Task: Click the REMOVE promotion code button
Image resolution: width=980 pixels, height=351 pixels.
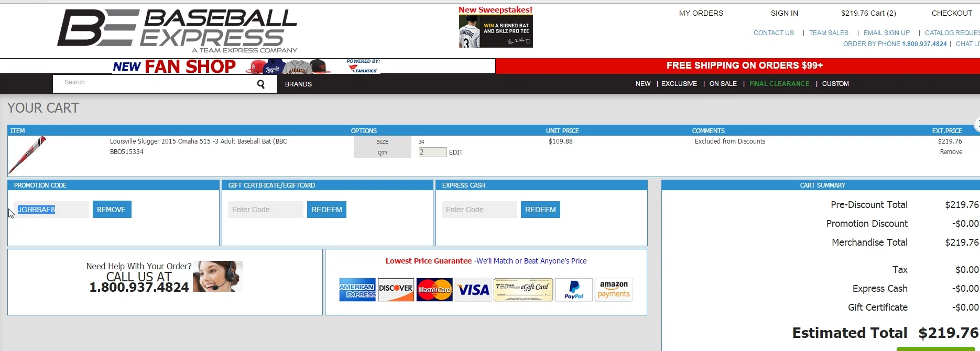Action: tap(111, 210)
